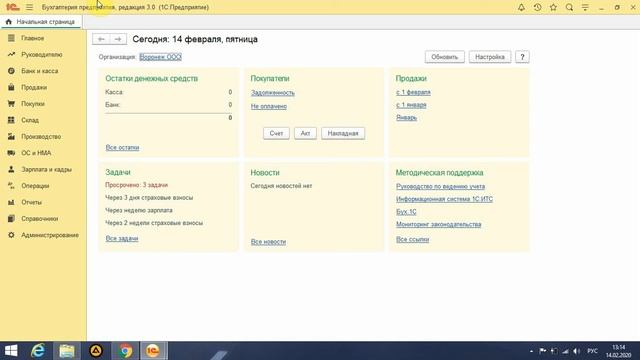Open File Explorer from taskbar
The width and height of the screenshot is (640, 360).
click(67, 351)
